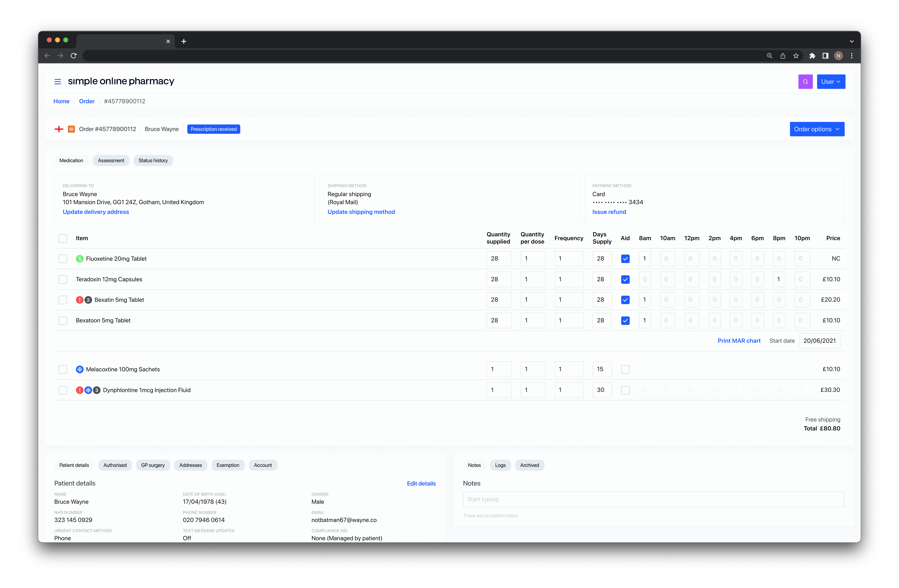
Task: Click the Home breadcrumb link
Action: pos(61,101)
